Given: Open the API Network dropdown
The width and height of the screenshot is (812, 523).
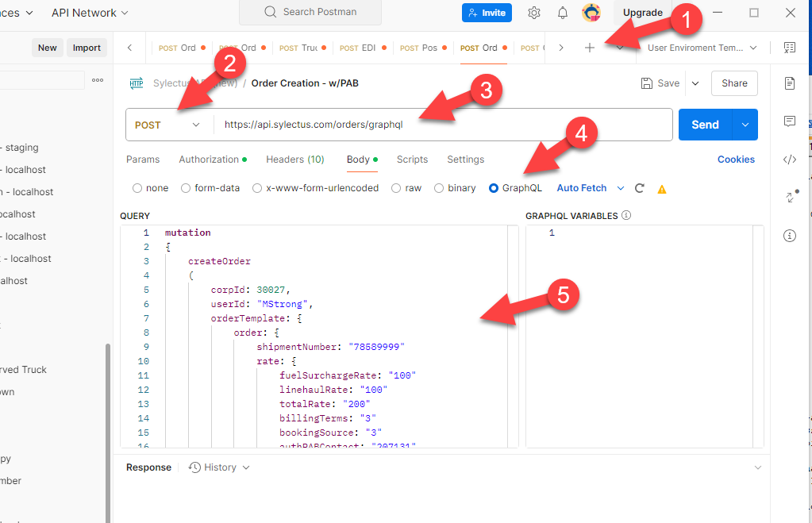Looking at the screenshot, I should click(90, 13).
